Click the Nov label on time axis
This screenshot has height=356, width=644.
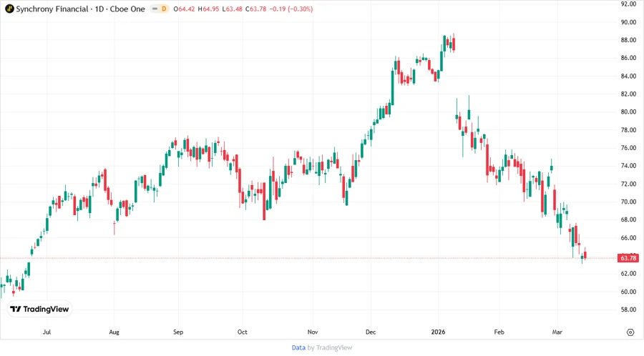pyautogui.click(x=313, y=332)
